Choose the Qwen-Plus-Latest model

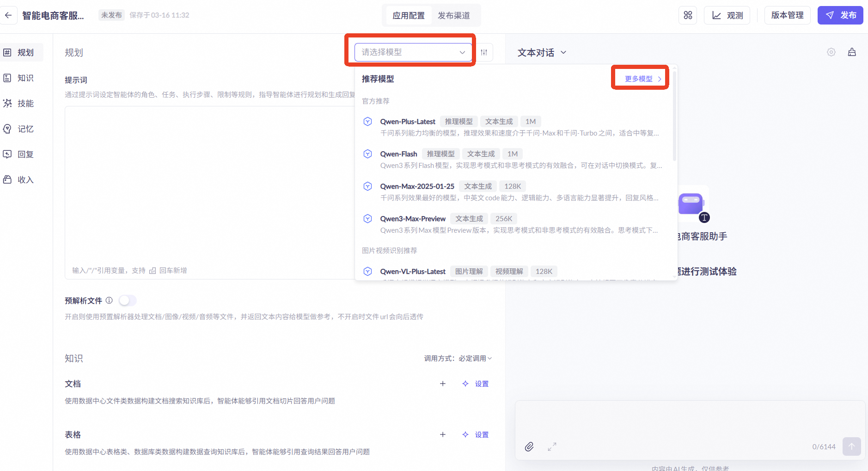(513, 127)
